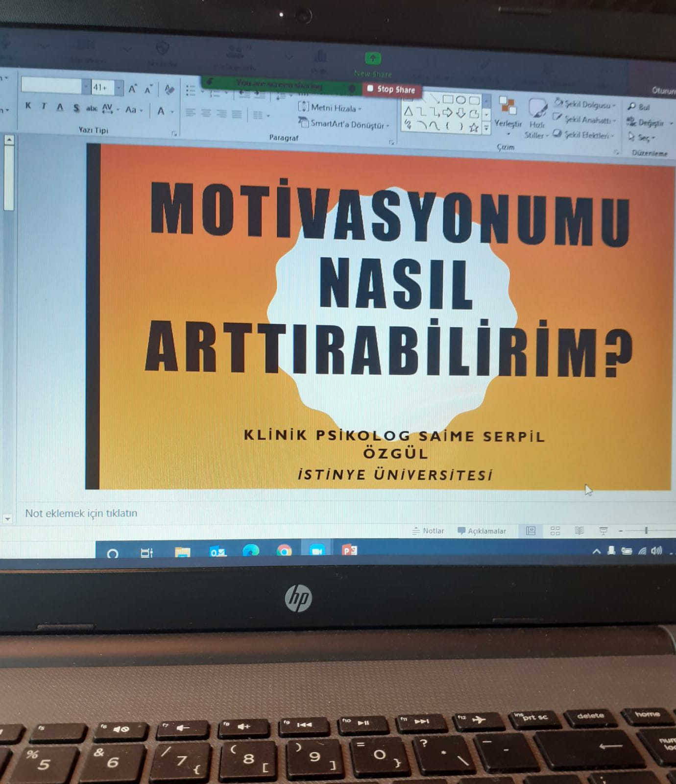
Task: Select the oval shape in shapes gallery
Action: pos(460,100)
